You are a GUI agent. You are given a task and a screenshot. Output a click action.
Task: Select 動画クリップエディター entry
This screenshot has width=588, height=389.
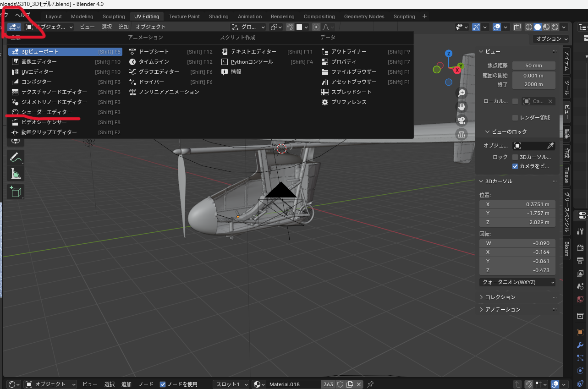tap(65, 132)
